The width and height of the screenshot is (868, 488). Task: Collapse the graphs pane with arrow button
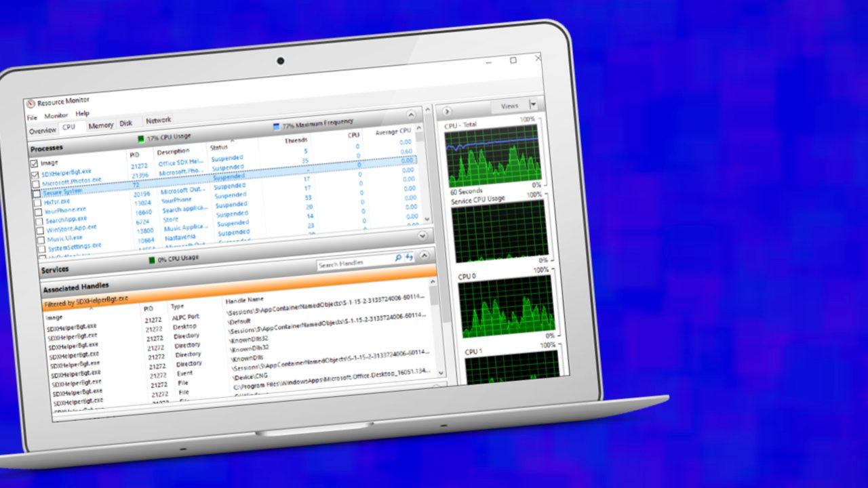tap(448, 111)
